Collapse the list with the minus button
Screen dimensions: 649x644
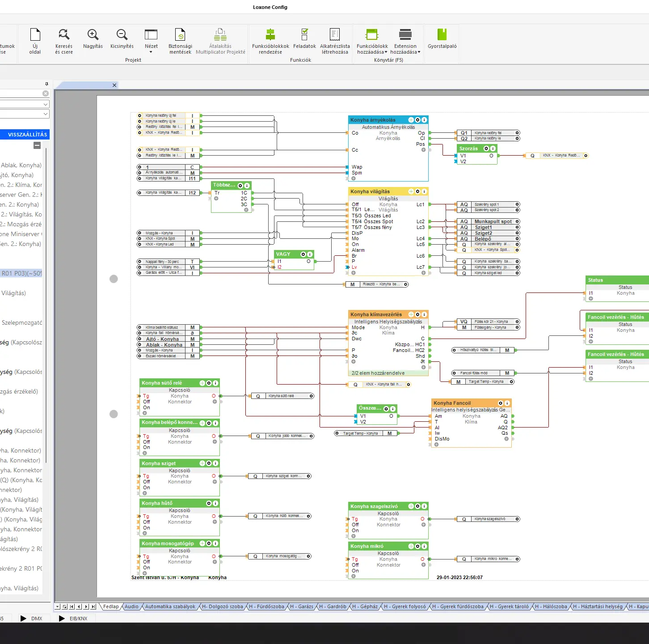point(37,145)
